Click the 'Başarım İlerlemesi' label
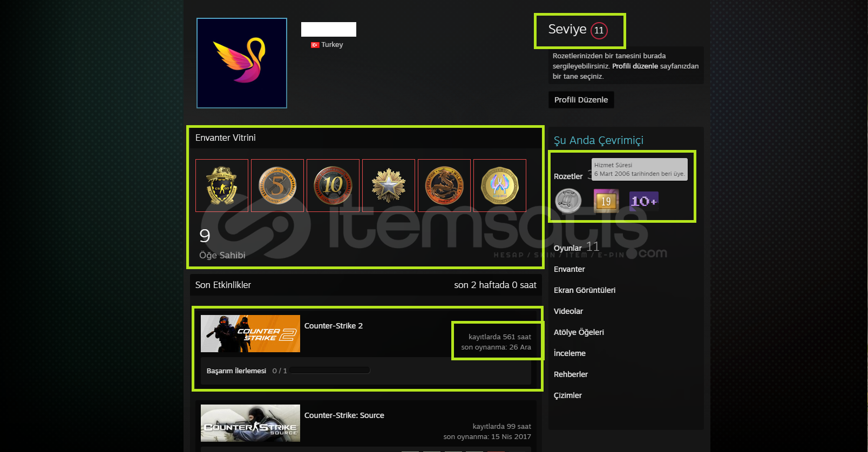 pos(236,371)
